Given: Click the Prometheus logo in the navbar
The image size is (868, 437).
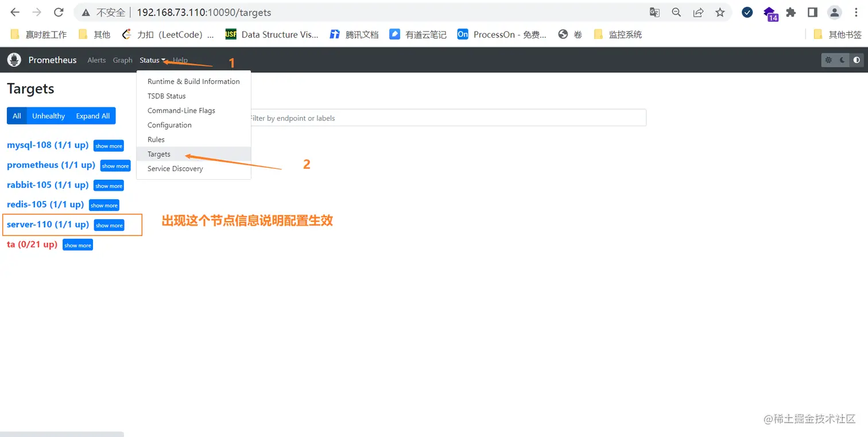Looking at the screenshot, I should (14, 60).
